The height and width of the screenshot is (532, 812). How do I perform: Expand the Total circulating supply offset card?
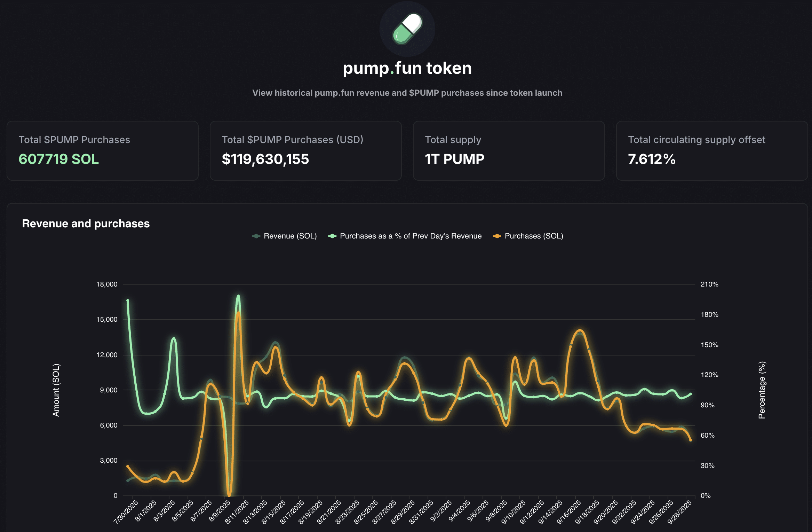tap(713, 150)
